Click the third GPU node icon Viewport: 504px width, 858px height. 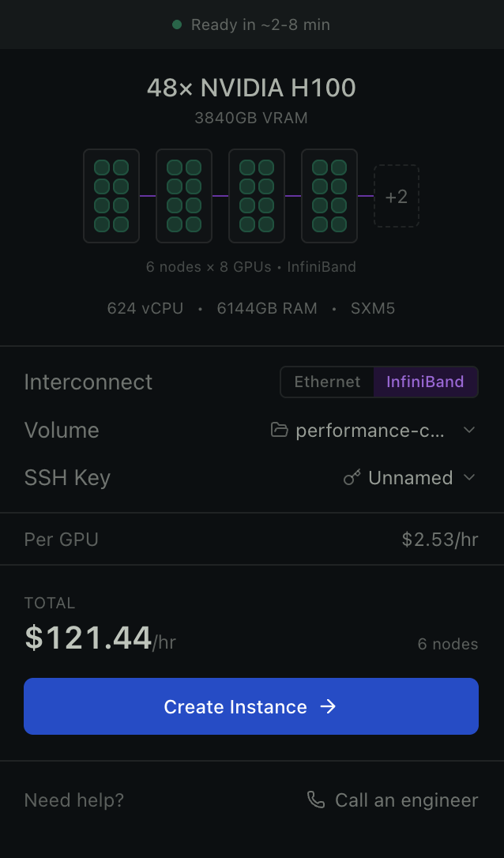coord(257,196)
